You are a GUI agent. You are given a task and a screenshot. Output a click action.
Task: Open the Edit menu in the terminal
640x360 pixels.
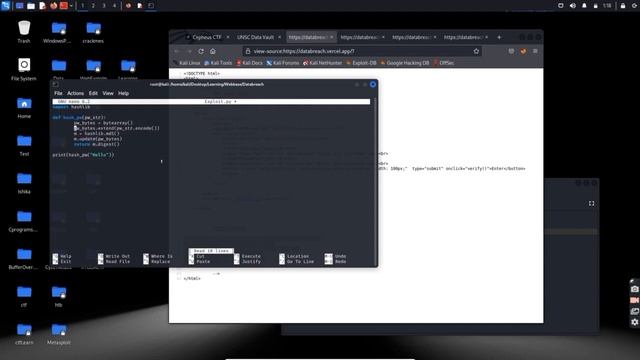click(x=93, y=93)
